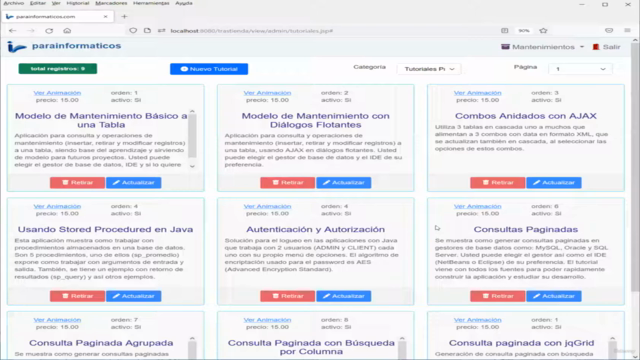This screenshot has height=360, width=640.
Task: Click Retirar on Modelo de Mantenimiento Básico card
Action: [78, 182]
